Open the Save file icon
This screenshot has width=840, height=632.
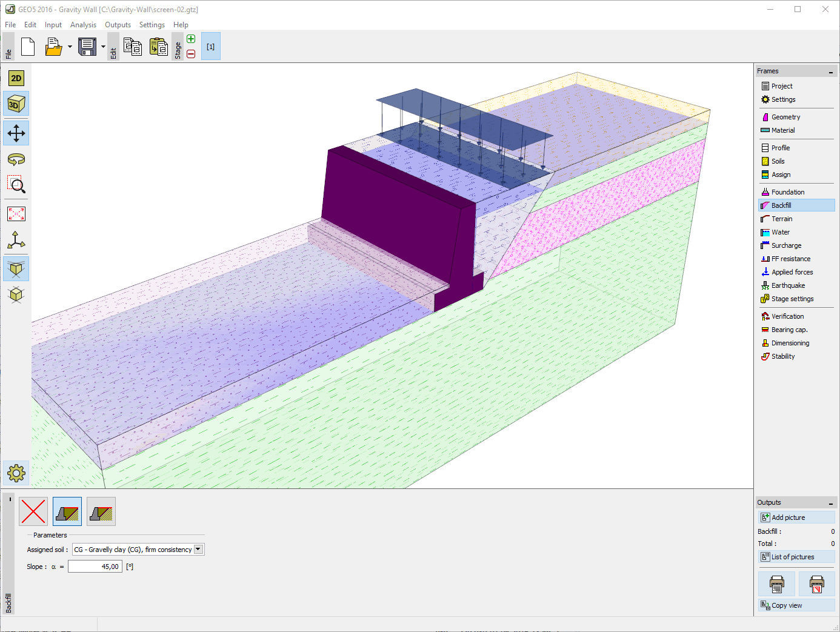coord(87,46)
